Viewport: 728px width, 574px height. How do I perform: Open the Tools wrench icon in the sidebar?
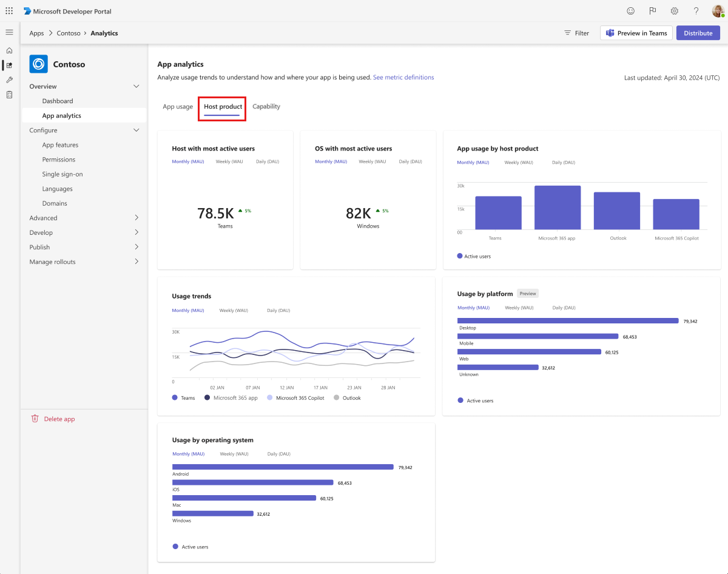pos(9,79)
